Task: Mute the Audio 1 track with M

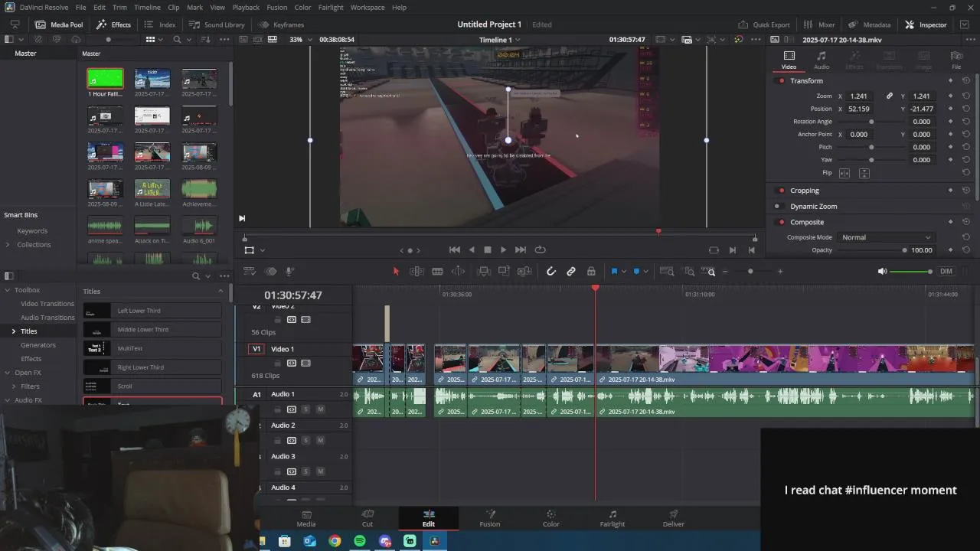Action: click(320, 409)
